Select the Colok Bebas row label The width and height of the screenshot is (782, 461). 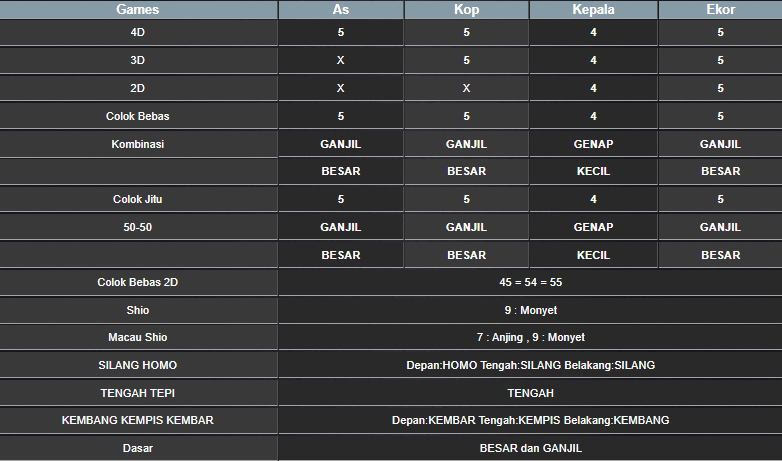pos(138,116)
